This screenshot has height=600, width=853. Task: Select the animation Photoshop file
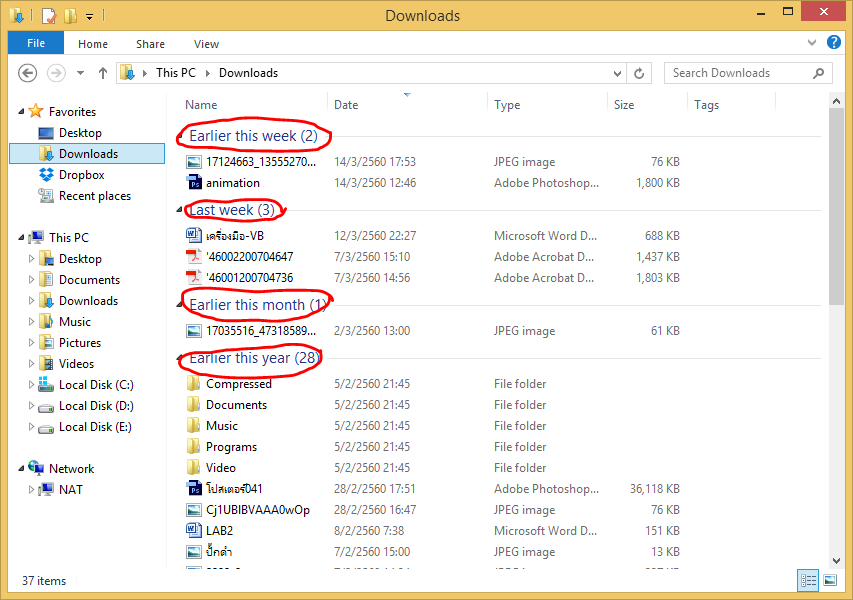coord(232,183)
